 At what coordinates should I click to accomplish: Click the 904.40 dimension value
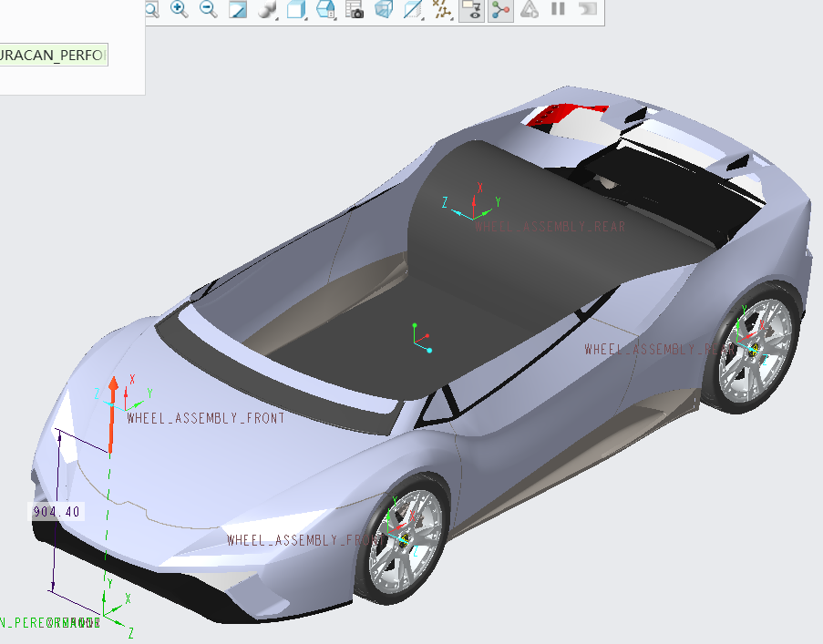tap(57, 512)
